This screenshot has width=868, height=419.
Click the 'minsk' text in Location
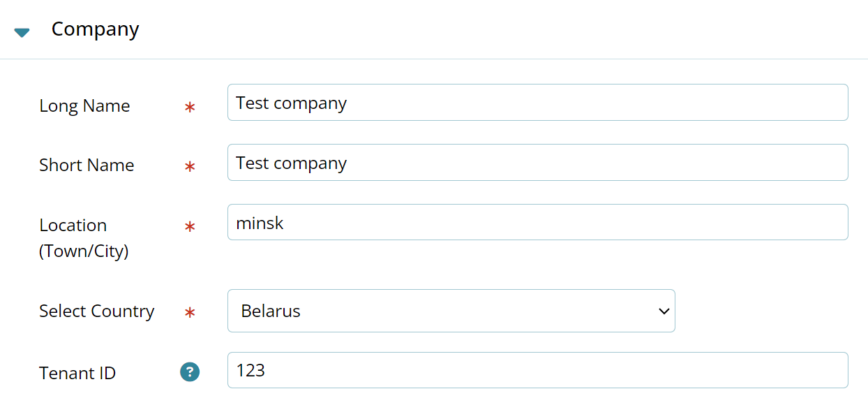[260, 223]
